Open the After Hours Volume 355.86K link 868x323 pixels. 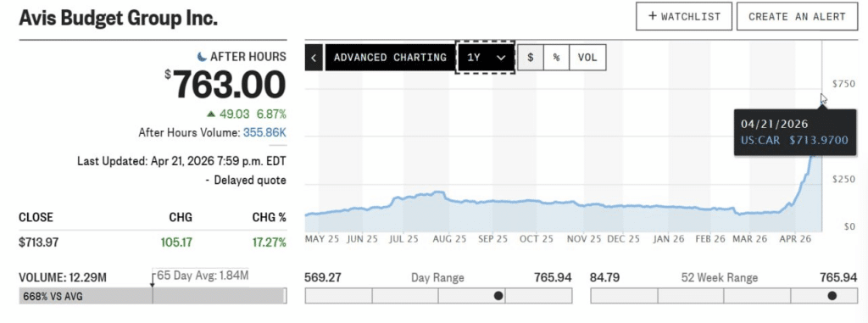264,133
